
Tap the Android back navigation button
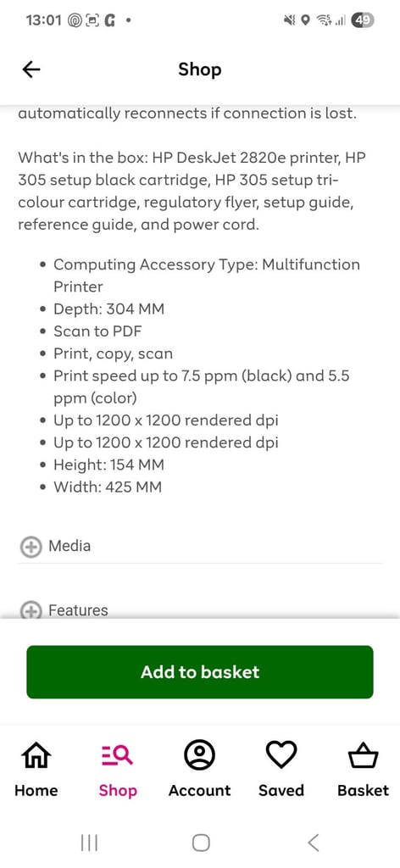[314, 843]
